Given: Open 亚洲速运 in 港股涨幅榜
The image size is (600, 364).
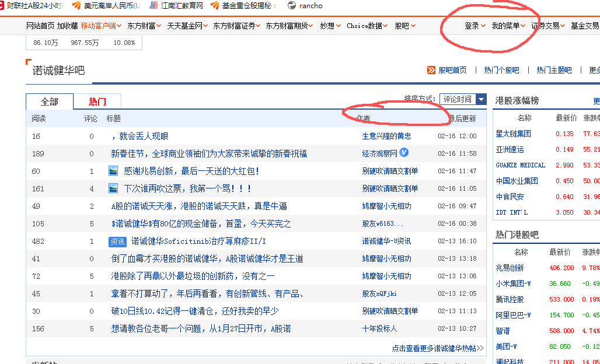Looking at the screenshot, I should coord(510,149).
